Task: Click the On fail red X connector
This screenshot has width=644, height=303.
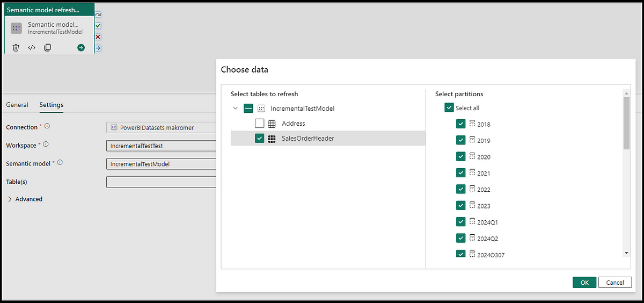Action: [98, 37]
